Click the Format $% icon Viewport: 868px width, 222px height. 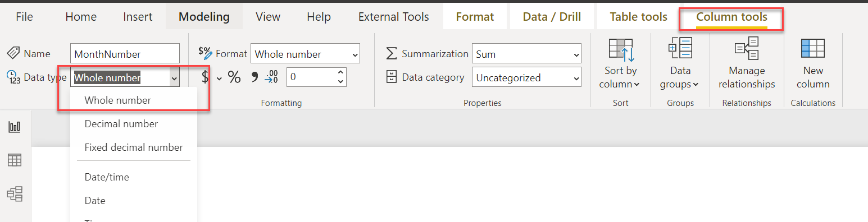click(206, 53)
